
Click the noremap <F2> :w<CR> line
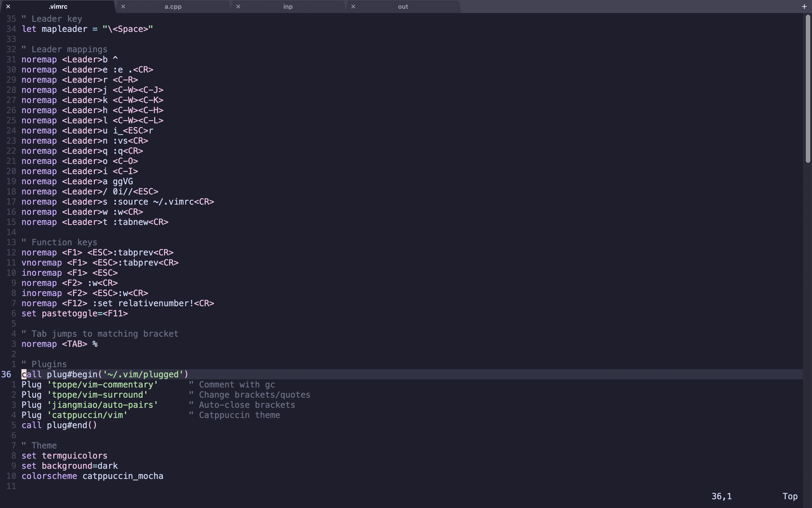pyautogui.click(x=70, y=283)
